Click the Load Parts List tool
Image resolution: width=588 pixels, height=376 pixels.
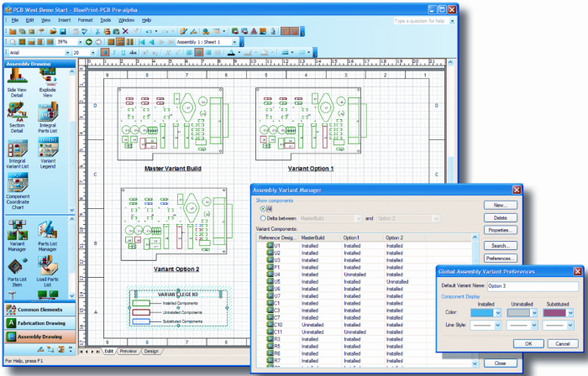[48, 272]
